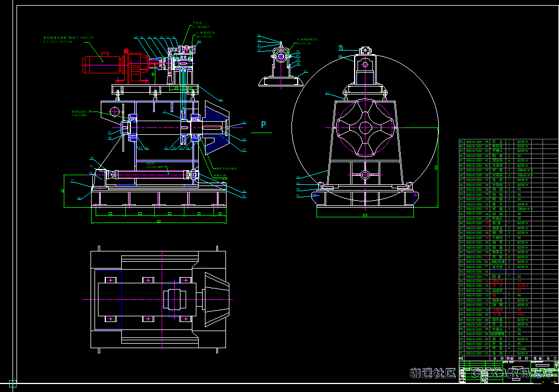
Task: Select the green origin marker at bottom-left corner
Action: (13, 383)
